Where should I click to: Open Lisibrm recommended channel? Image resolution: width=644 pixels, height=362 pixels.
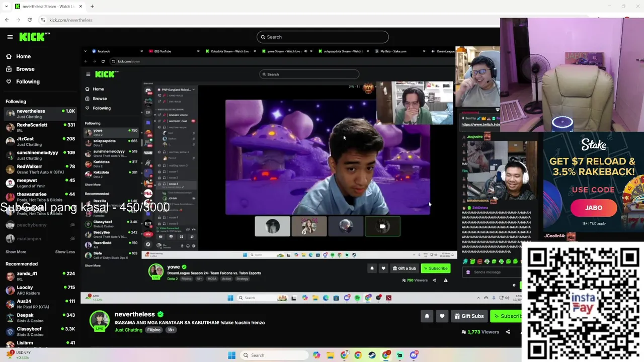click(40, 343)
